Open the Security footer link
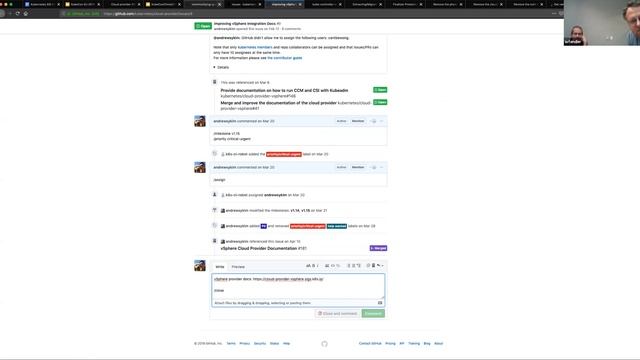 click(260, 344)
